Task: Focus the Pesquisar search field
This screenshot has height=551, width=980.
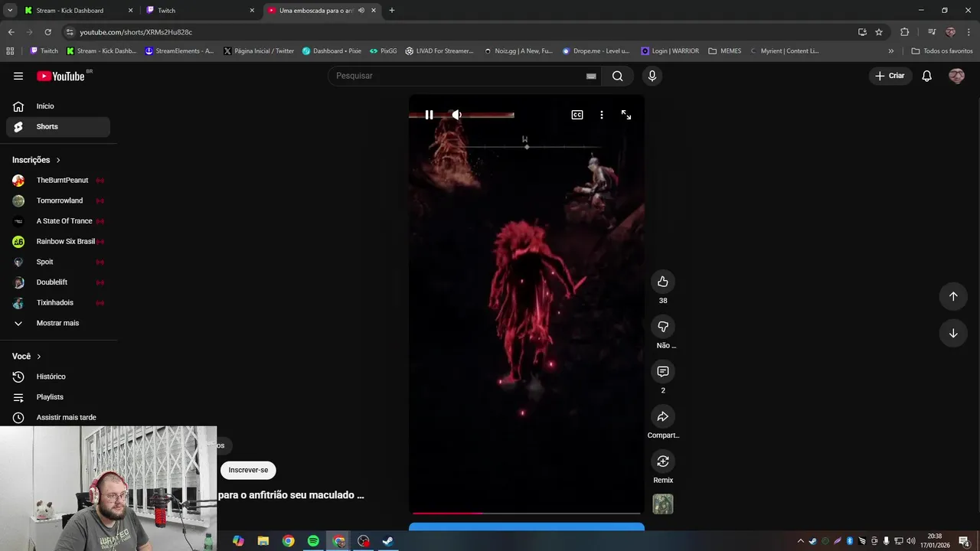Action: coord(458,76)
